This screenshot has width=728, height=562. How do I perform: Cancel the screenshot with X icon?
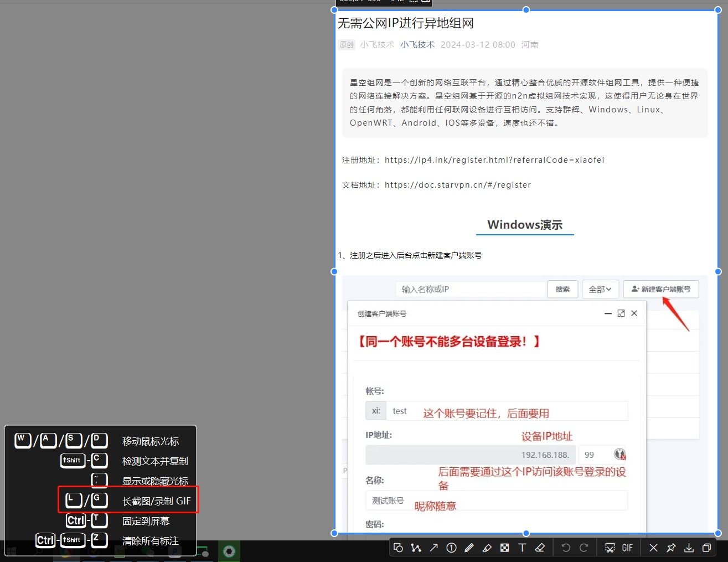pyautogui.click(x=653, y=548)
